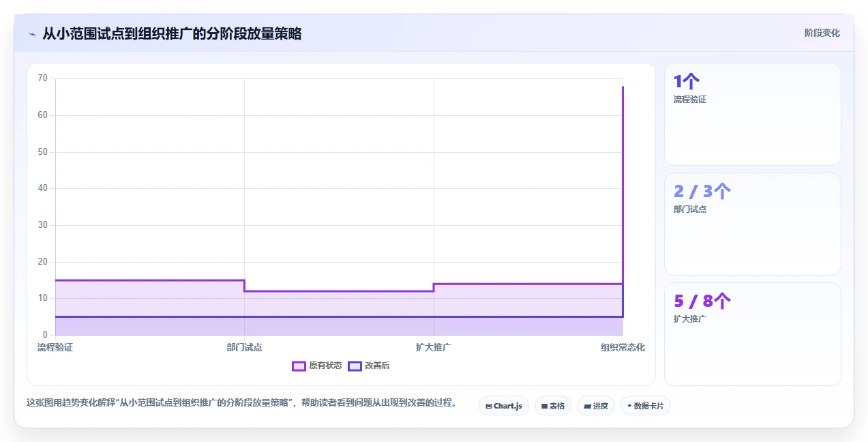Viewport: 868px width, 442px height.
Task: Click the 60 y-axis tick label
Action: (x=43, y=115)
